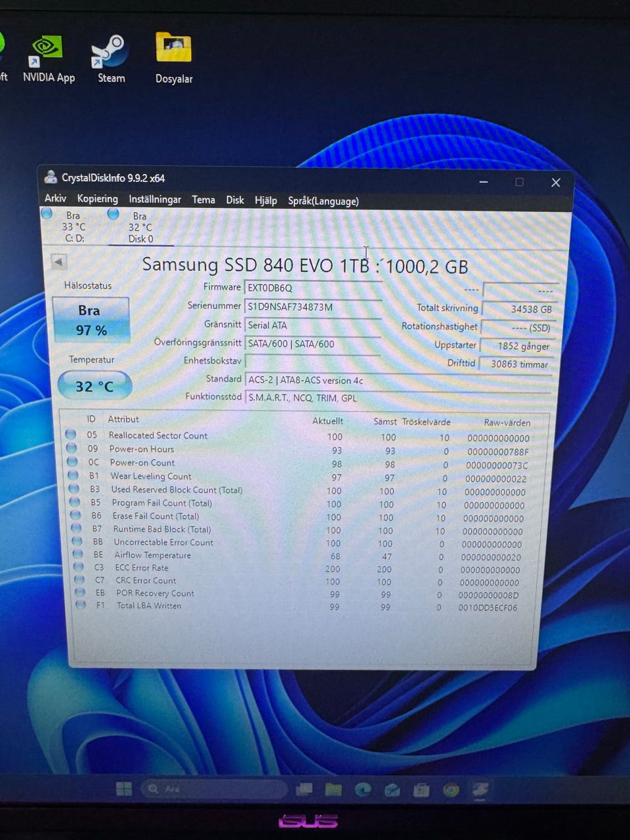
Task: Open the NVIDIA App desktop shortcut
Action: (x=49, y=59)
